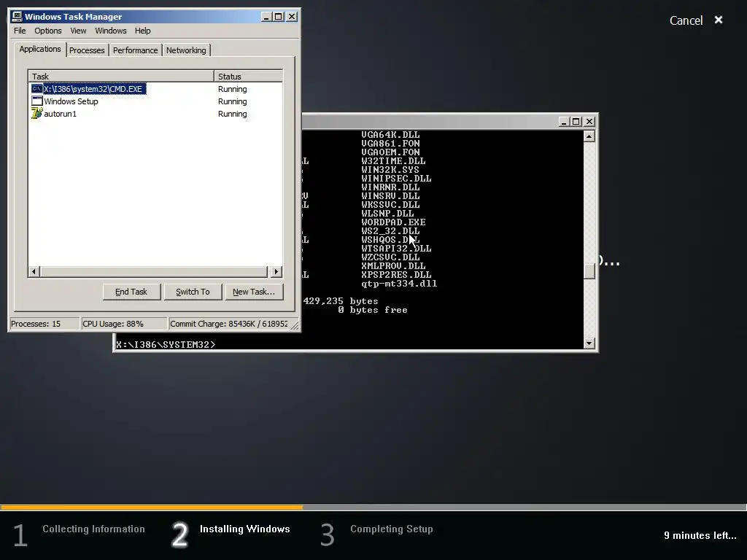The height and width of the screenshot is (560, 747).
Task: Close the command prompt window
Action: click(x=589, y=122)
